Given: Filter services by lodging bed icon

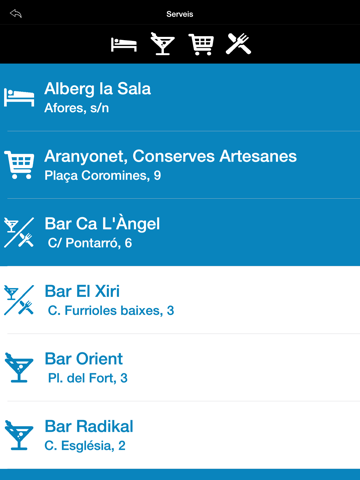Looking at the screenshot, I should click(x=124, y=44).
